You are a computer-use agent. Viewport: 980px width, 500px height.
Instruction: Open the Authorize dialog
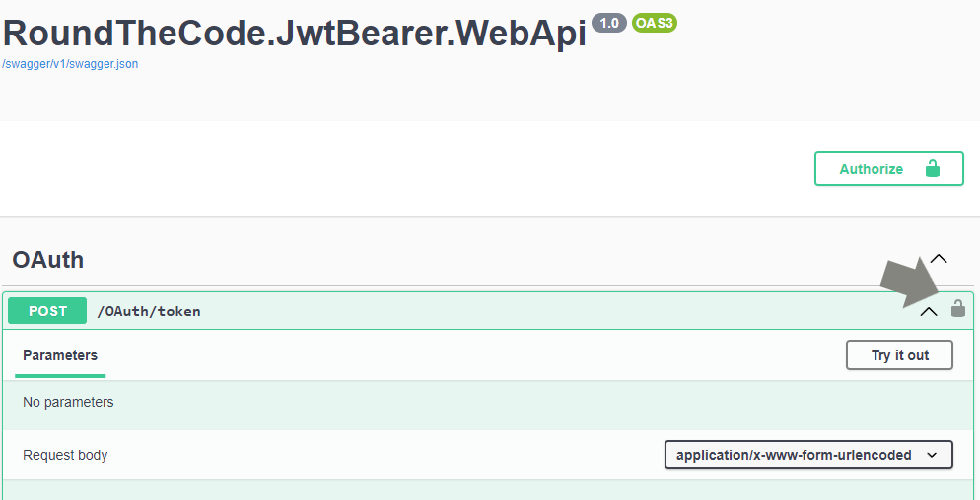pyautogui.click(x=888, y=168)
